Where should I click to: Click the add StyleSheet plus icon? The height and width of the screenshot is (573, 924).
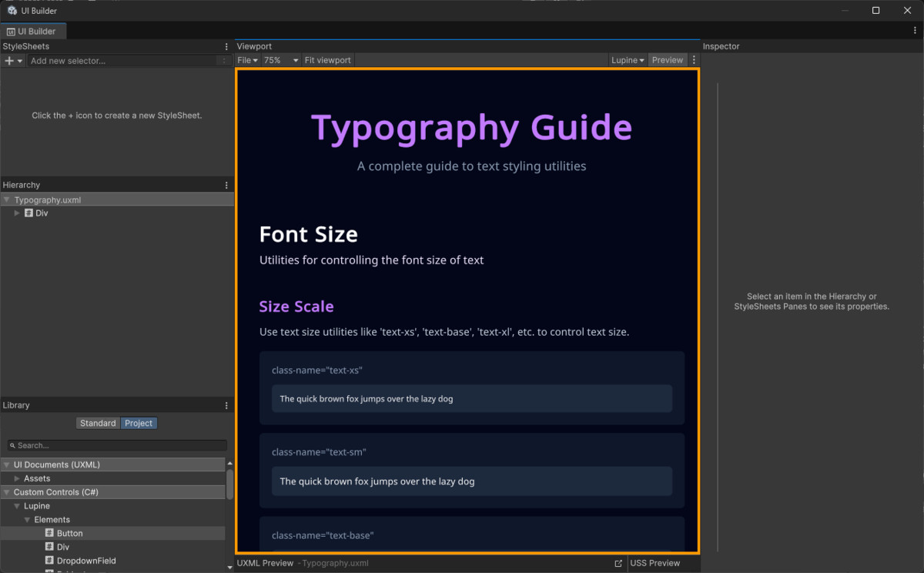pyautogui.click(x=9, y=61)
